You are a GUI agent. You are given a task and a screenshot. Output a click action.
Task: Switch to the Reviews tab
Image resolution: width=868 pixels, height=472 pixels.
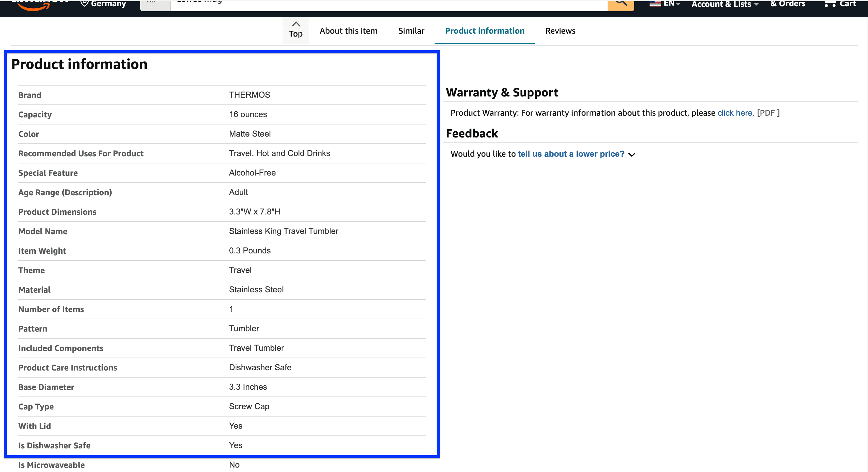tap(560, 31)
